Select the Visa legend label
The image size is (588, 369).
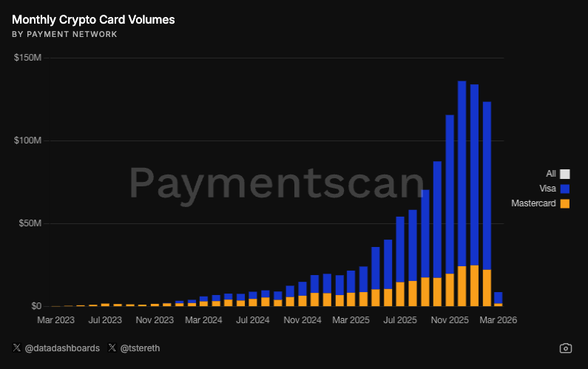[547, 189]
